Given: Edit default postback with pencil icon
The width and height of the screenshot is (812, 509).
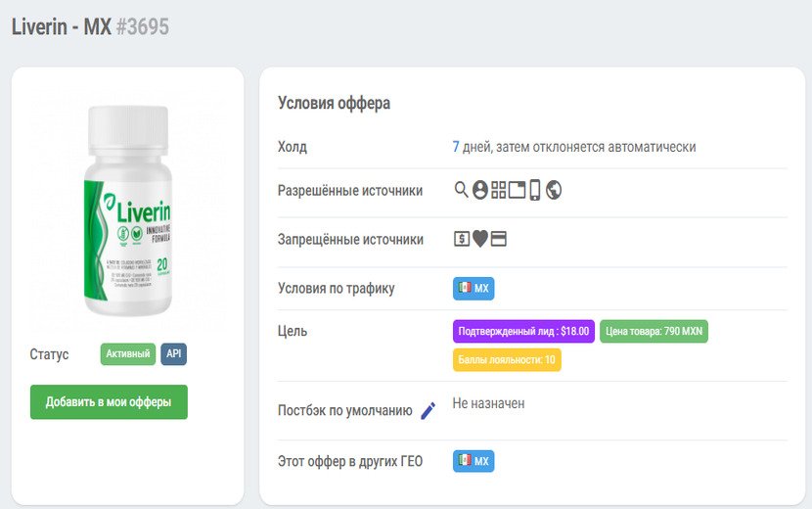Looking at the screenshot, I should click(428, 411).
